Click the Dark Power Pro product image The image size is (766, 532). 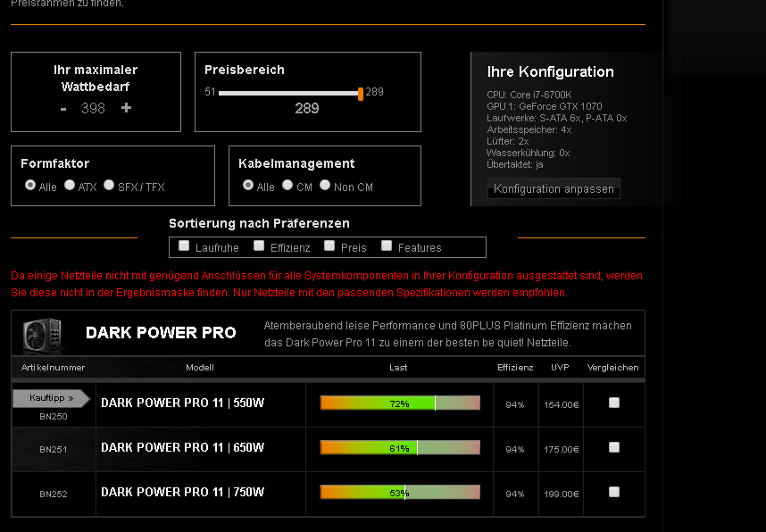click(43, 335)
